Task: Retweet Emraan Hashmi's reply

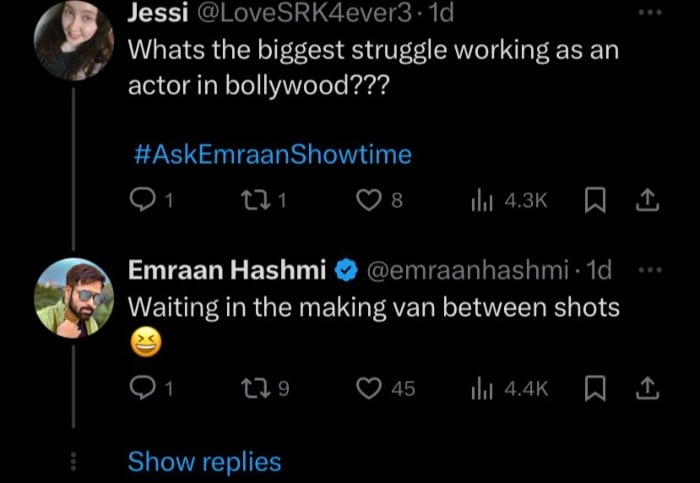Action: (254, 388)
